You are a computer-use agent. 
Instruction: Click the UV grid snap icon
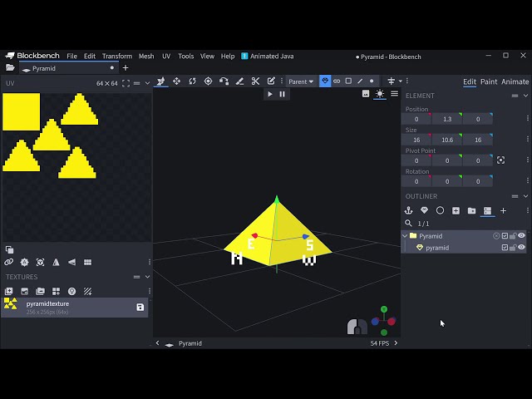pos(87,263)
